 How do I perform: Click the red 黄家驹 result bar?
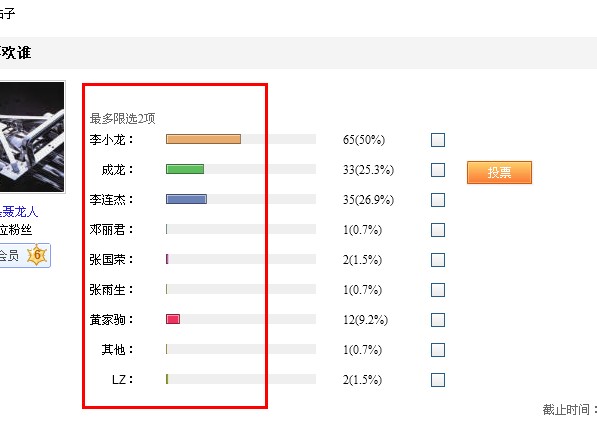173,319
